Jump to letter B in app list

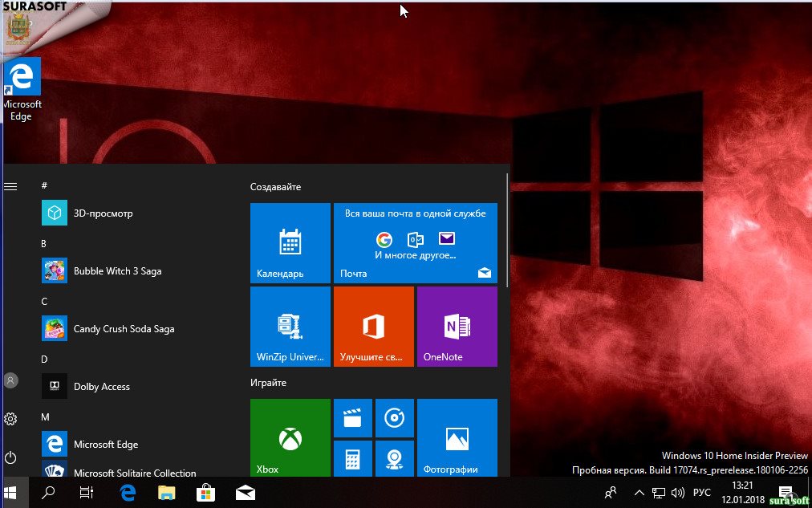coord(44,243)
